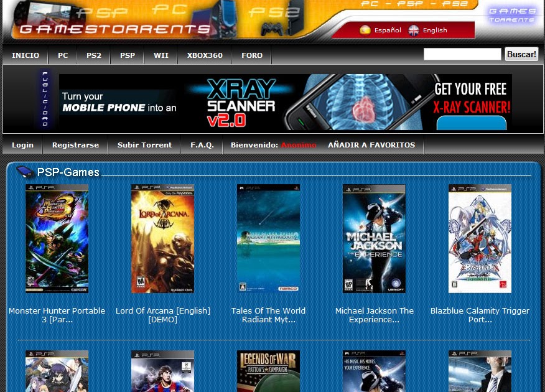Viewport: 545px width, 392px height.
Task: Open Blazblue Calamity Trigger cover image
Action: pyautogui.click(x=480, y=239)
